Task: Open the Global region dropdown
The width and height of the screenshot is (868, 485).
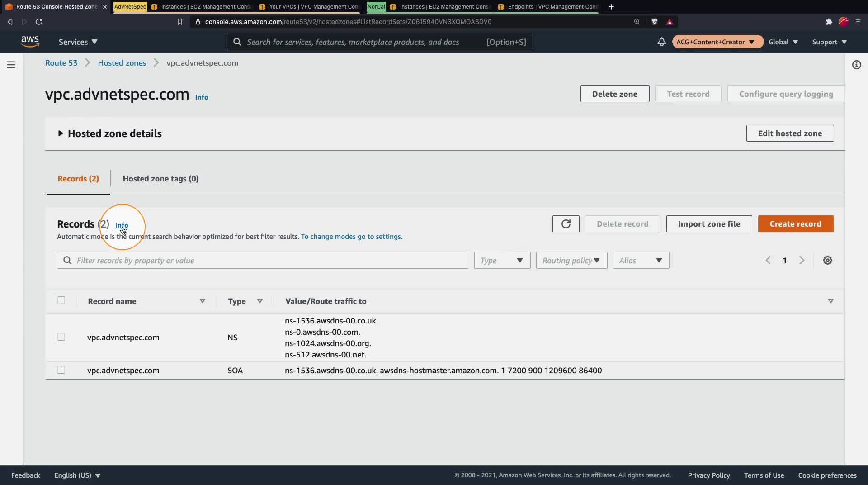Action: tap(783, 42)
